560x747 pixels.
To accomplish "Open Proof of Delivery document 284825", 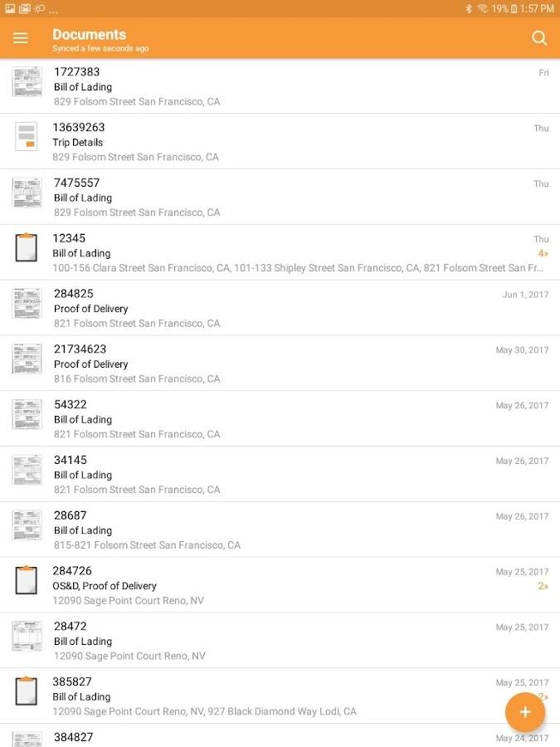I will (280, 308).
